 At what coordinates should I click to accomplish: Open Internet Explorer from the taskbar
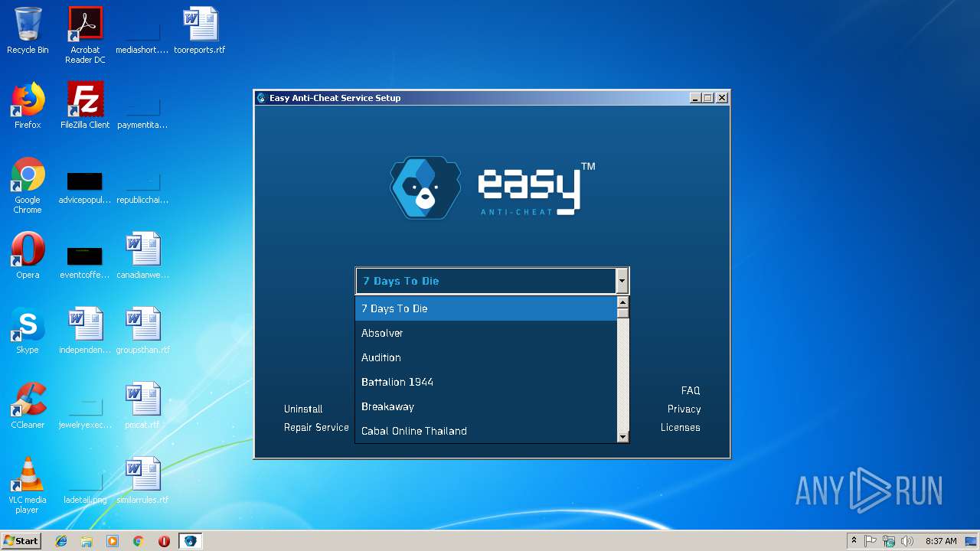[x=61, y=541]
